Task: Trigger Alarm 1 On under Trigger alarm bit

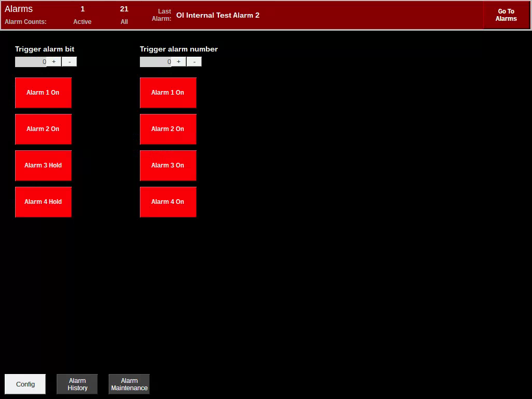Action: pos(43,93)
